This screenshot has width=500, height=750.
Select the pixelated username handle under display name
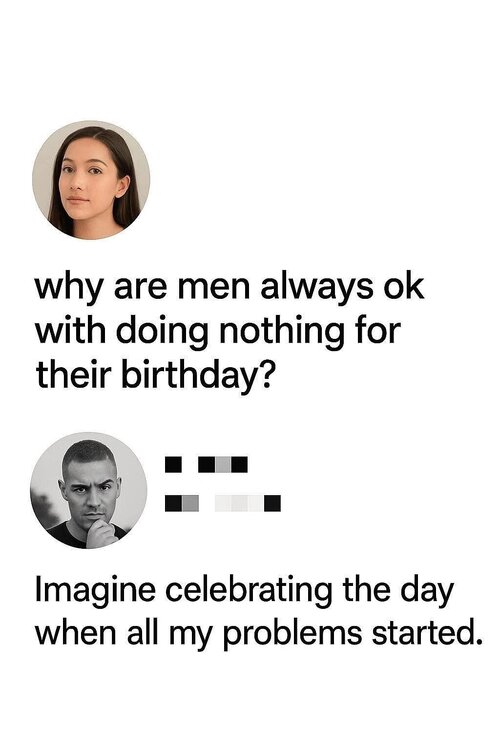click(223, 503)
